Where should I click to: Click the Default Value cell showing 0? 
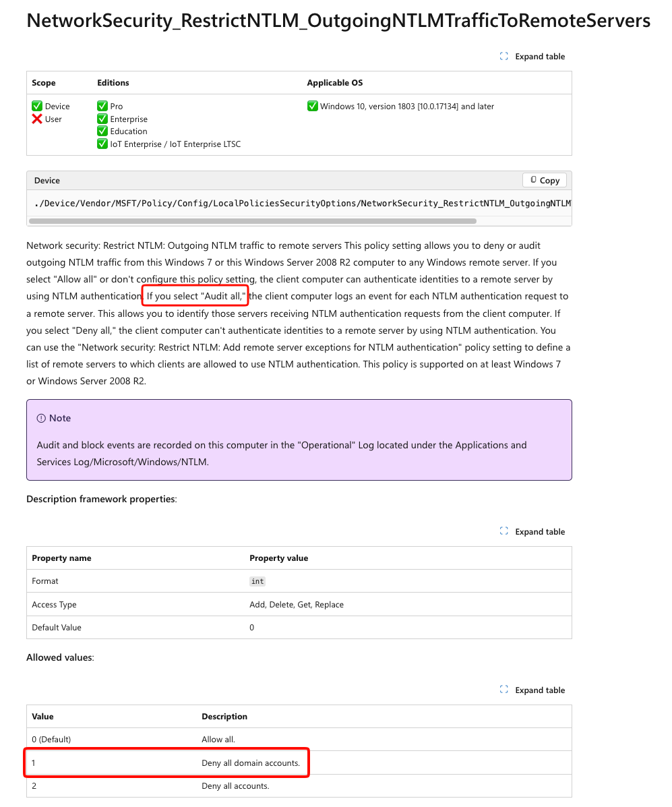pos(251,628)
